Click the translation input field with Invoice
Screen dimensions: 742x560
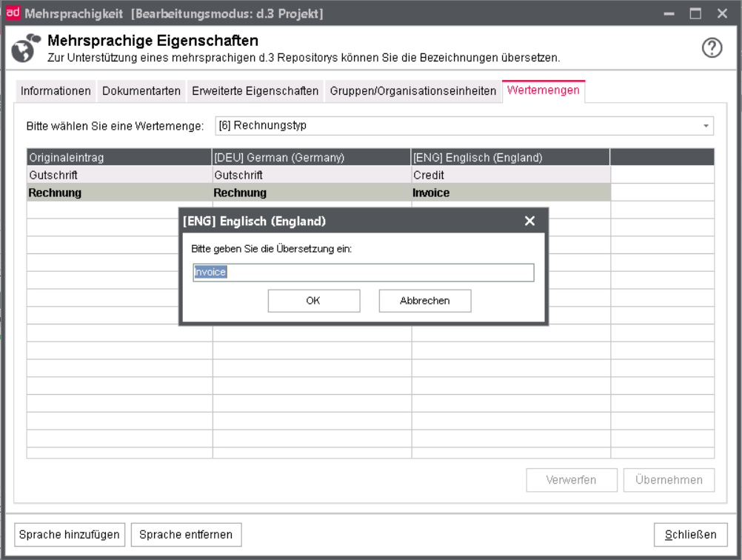click(x=364, y=272)
